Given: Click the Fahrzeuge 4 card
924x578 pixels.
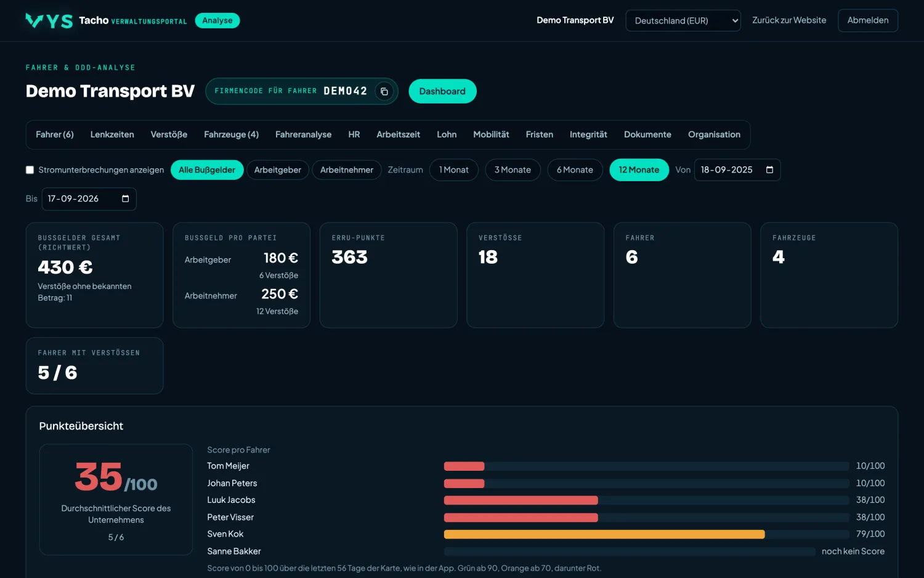Looking at the screenshot, I should pyautogui.click(x=829, y=275).
